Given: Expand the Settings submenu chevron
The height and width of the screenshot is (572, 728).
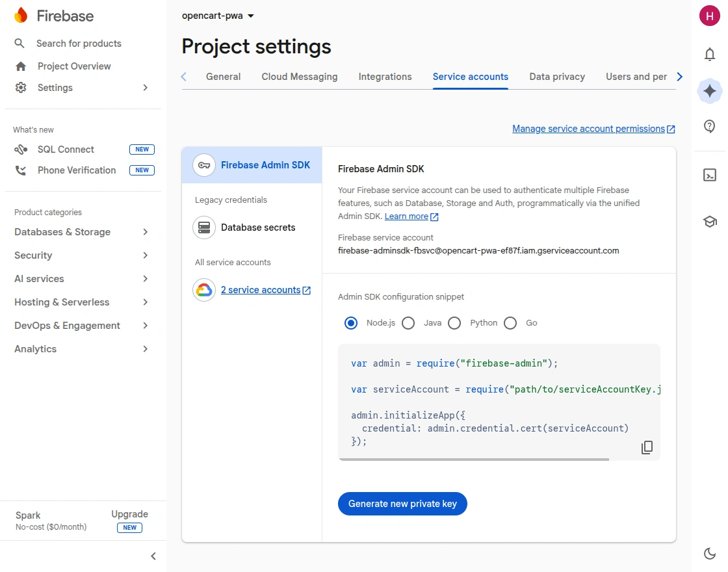Looking at the screenshot, I should tap(146, 87).
